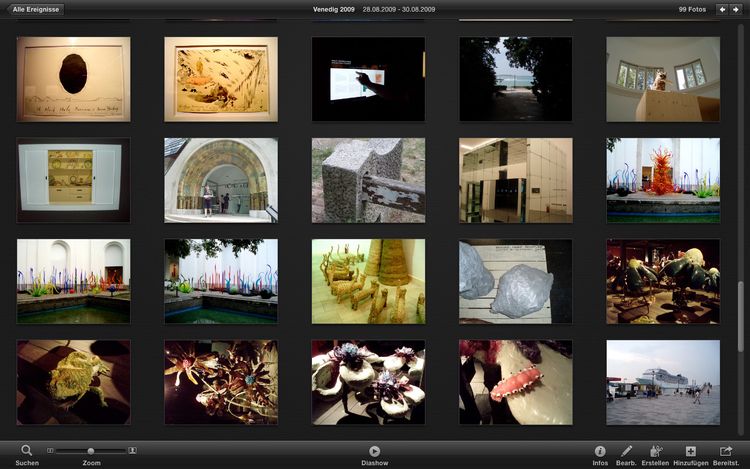Open the Infos panel

pos(600,451)
